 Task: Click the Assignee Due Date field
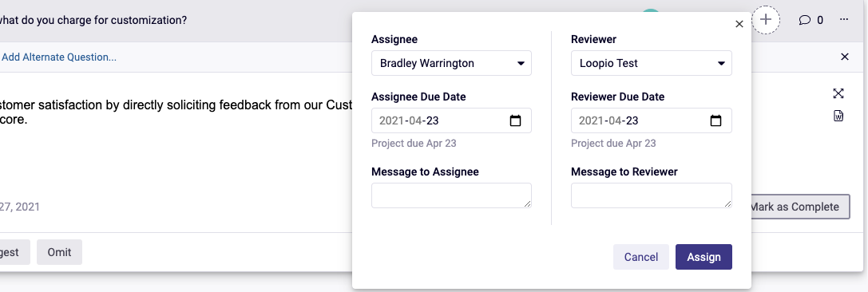[x=451, y=120]
